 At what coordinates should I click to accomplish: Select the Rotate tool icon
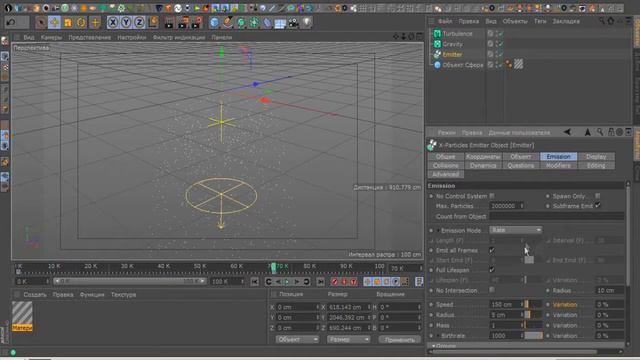click(81, 22)
